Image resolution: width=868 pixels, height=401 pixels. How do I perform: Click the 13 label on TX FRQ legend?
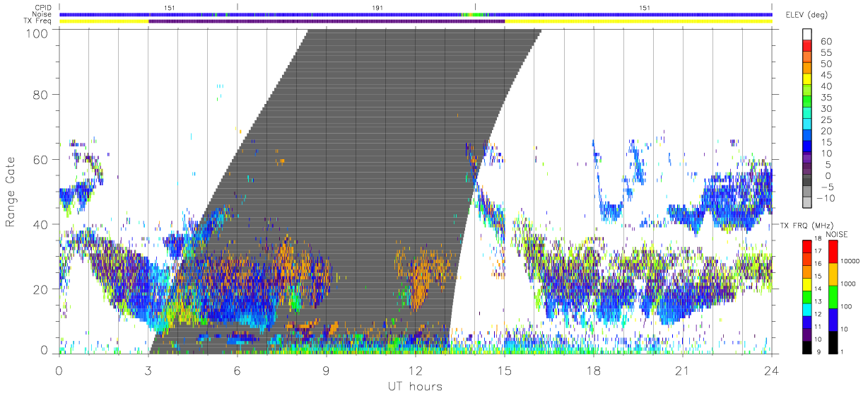[x=818, y=301]
